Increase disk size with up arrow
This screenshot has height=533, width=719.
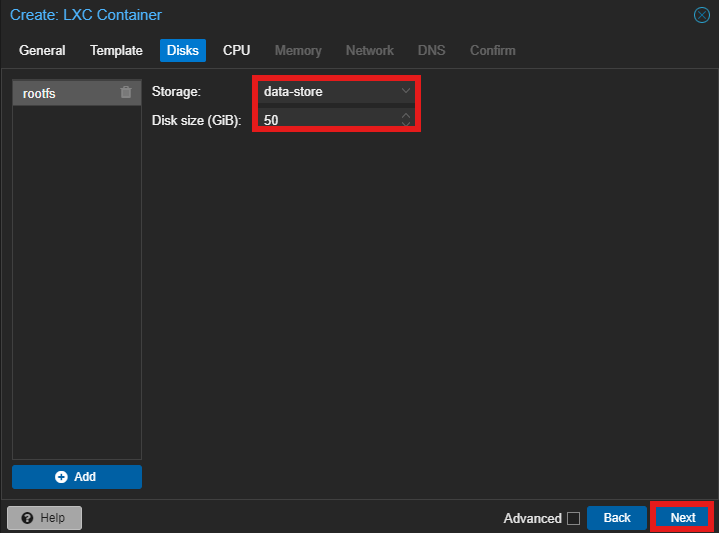click(405, 116)
